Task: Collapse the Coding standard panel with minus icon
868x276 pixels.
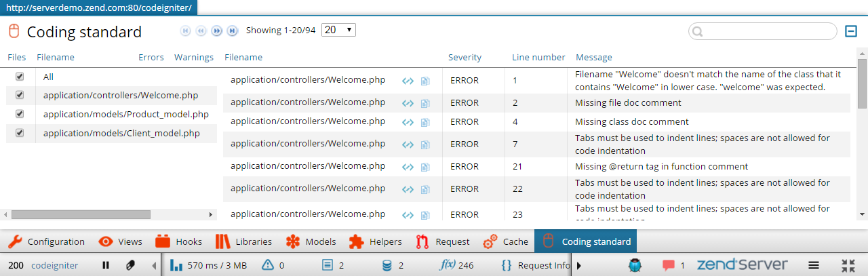Action: (x=851, y=31)
